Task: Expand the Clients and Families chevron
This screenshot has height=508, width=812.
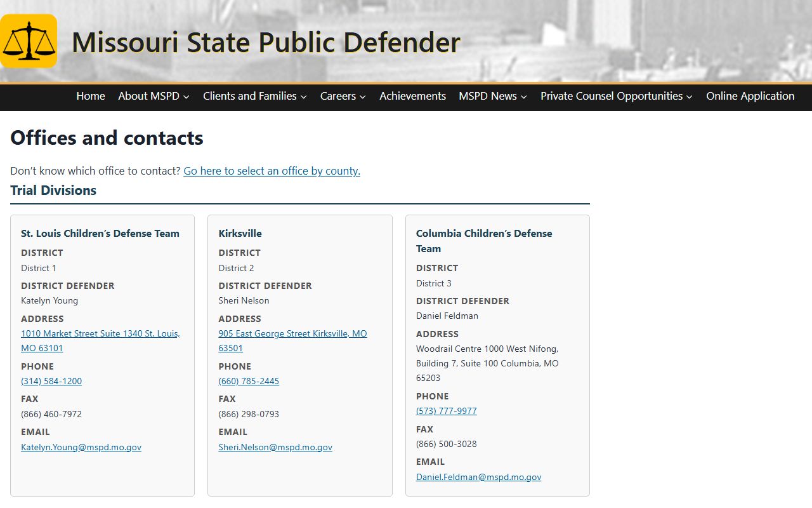Action: pyautogui.click(x=303, y=97)
